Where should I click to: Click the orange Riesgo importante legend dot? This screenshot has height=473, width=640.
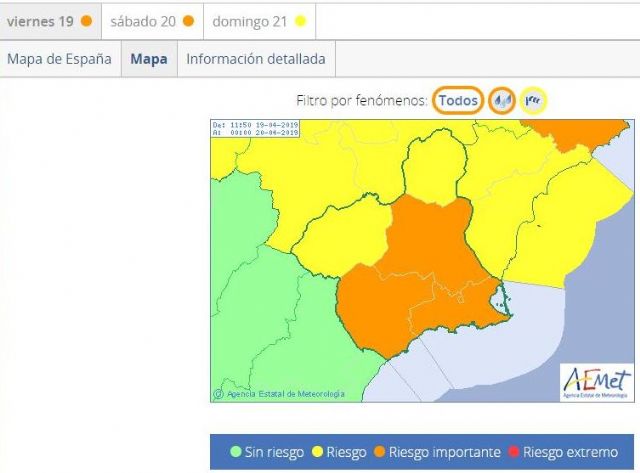pos(379,452)
